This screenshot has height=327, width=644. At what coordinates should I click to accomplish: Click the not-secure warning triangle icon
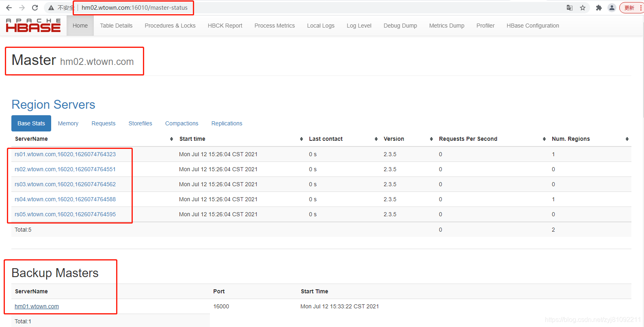click(51, 8)
